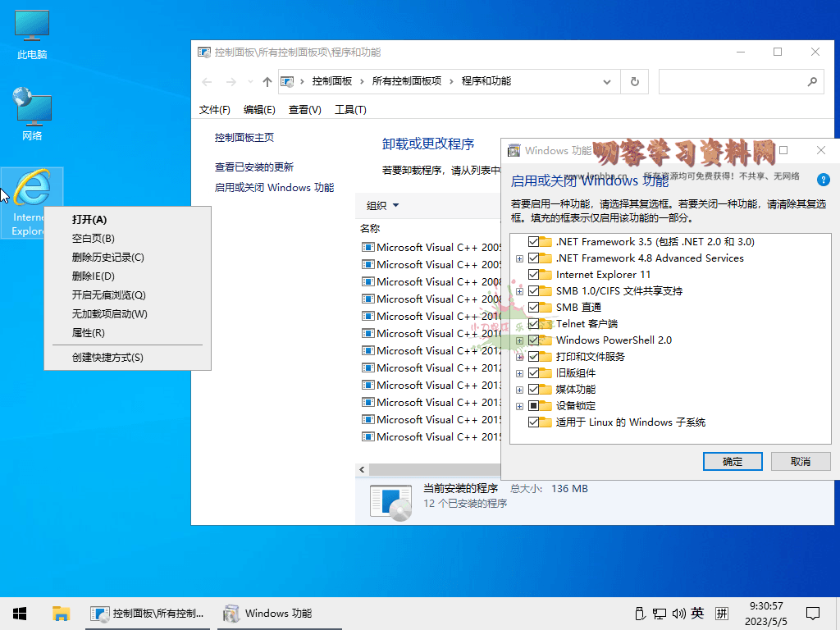Expand the 媒体功能 tree node
Screen dimensions: 840x630
point(518,389)
